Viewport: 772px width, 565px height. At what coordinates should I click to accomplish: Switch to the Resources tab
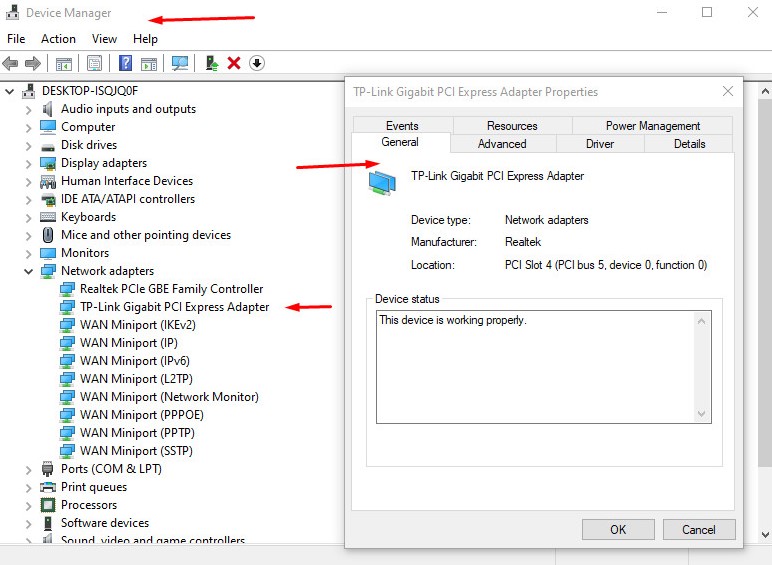(x=512, y=126)
